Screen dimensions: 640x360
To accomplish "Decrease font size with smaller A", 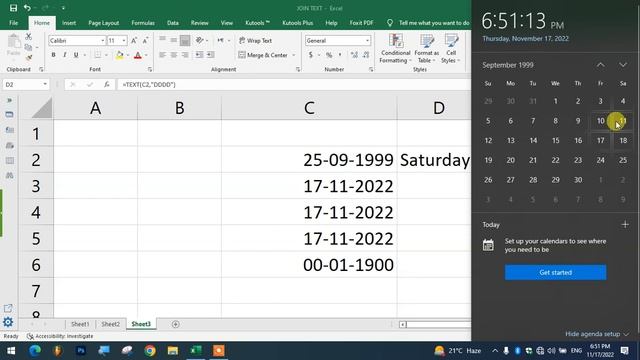I will (145, 40).
